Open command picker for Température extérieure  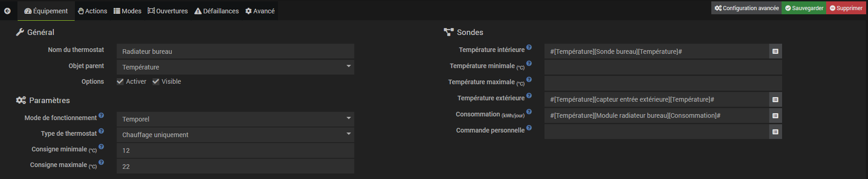(775, 99)
